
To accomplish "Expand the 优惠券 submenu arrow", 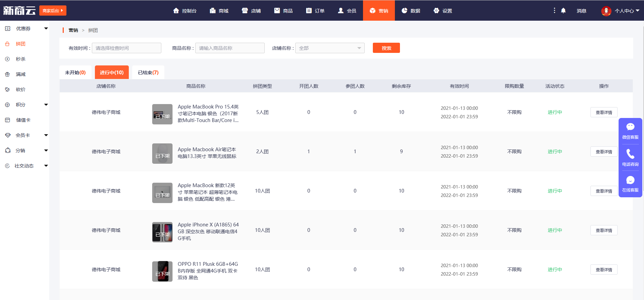I will click(x=46, y=28).
